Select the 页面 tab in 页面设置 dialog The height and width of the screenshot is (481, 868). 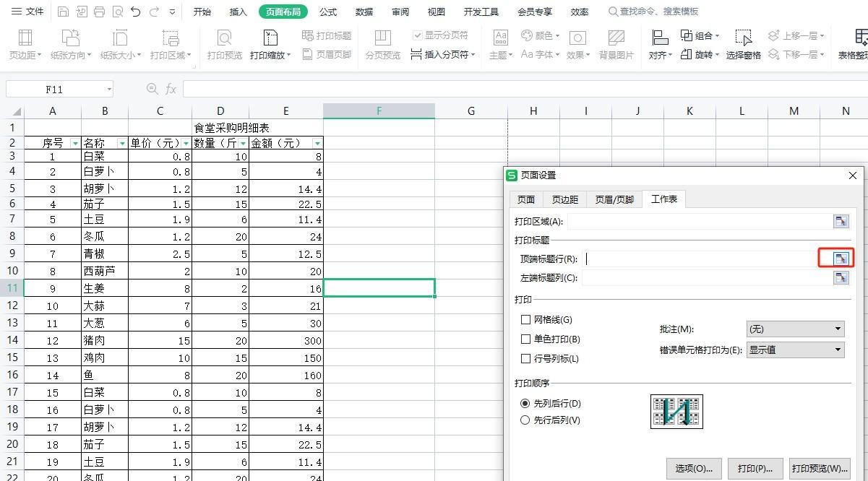pyautogui.click(x=526, y=199)
